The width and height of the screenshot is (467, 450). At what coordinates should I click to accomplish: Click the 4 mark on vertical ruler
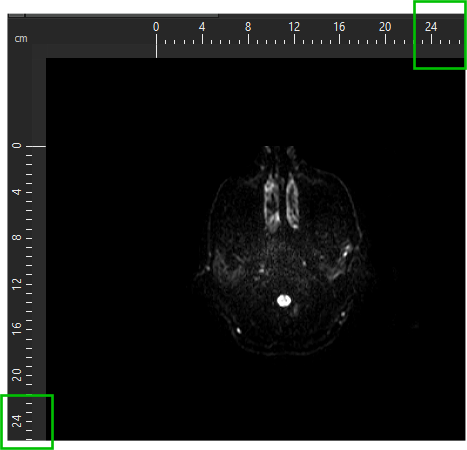click(17, 192)
